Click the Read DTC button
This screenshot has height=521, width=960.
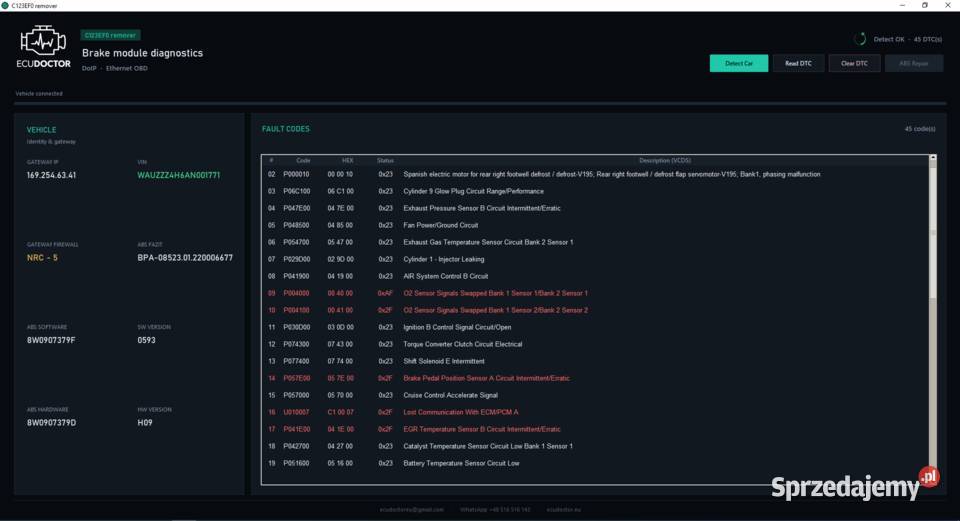(x=798, y=63)
